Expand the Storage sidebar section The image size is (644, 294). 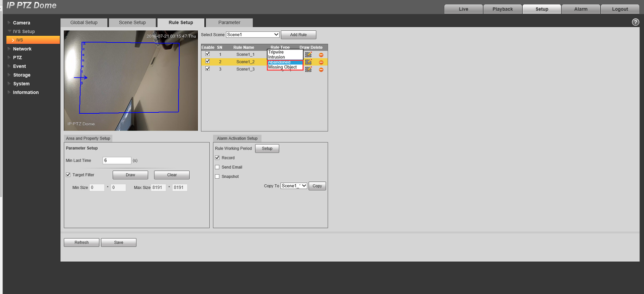[22, 75]
